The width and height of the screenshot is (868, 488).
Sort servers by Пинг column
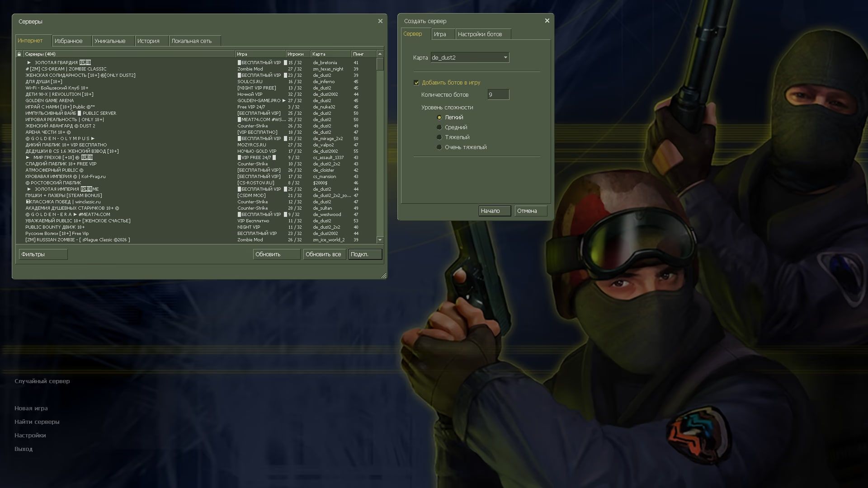pos(363,54)
